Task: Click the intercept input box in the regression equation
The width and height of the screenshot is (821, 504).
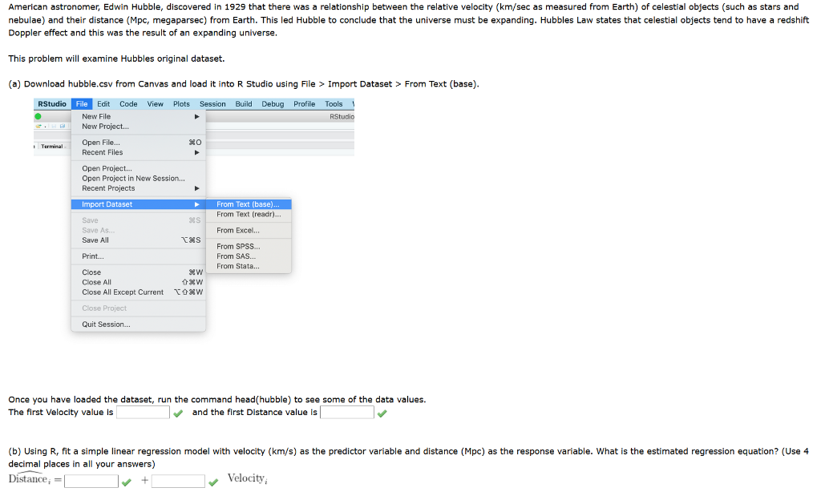Action: (x=90, y=481)
